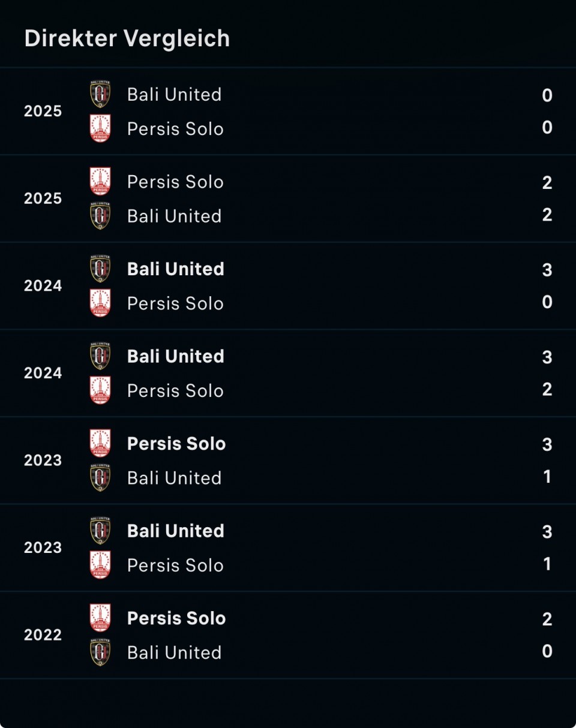
Task: Click Persis Solo crest in 2023 Persis win
Action: pos(100,444)
